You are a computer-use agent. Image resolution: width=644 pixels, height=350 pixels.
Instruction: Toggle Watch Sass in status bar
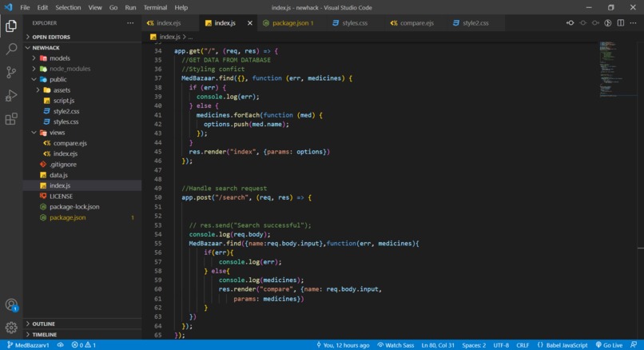[x=396, y=345]
